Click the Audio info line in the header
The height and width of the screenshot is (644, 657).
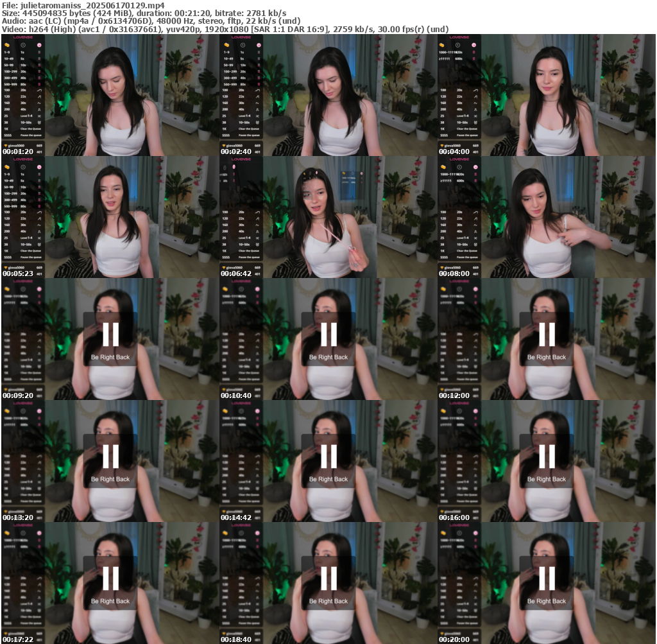click(151, 21)
